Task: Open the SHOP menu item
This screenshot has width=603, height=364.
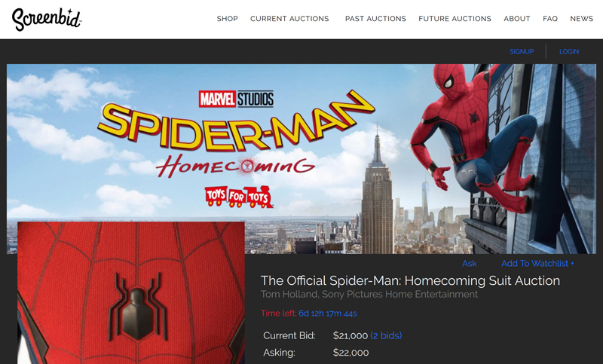Action: 228,18
